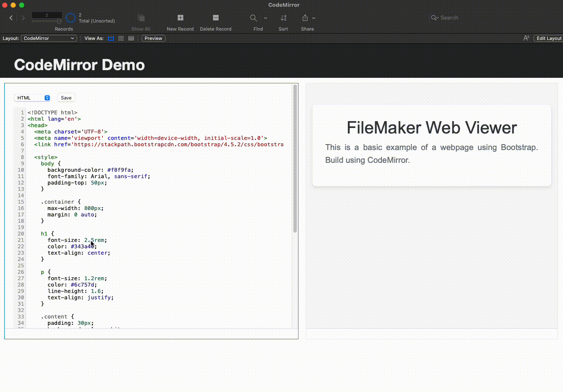Switch to Table view
Screen dimensions: 563x392
(x=131, y=38)
